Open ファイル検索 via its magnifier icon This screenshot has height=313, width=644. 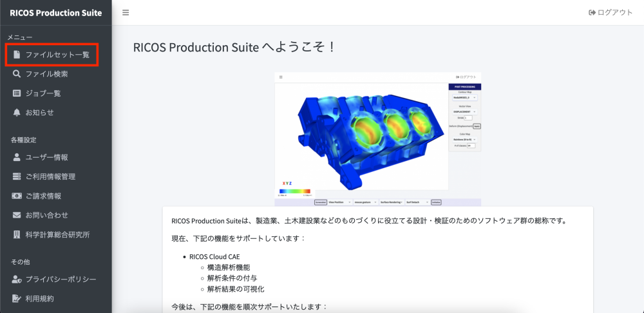pos(17,74)
